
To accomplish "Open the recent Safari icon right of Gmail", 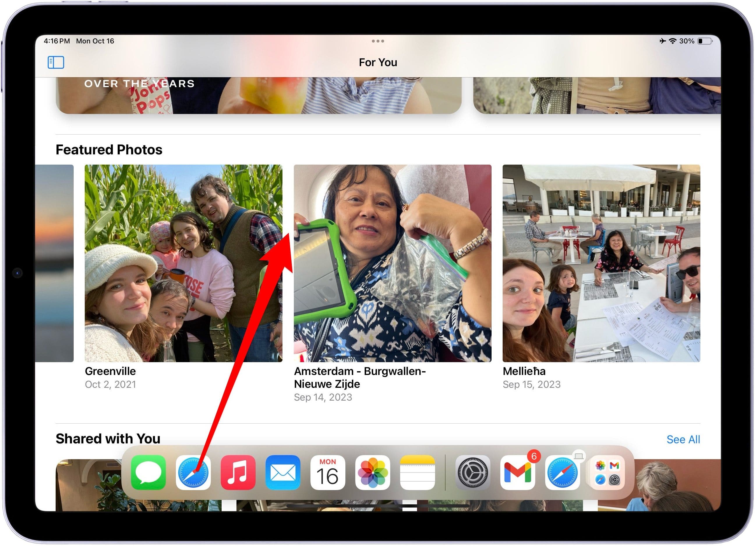I will coord(562,472).
